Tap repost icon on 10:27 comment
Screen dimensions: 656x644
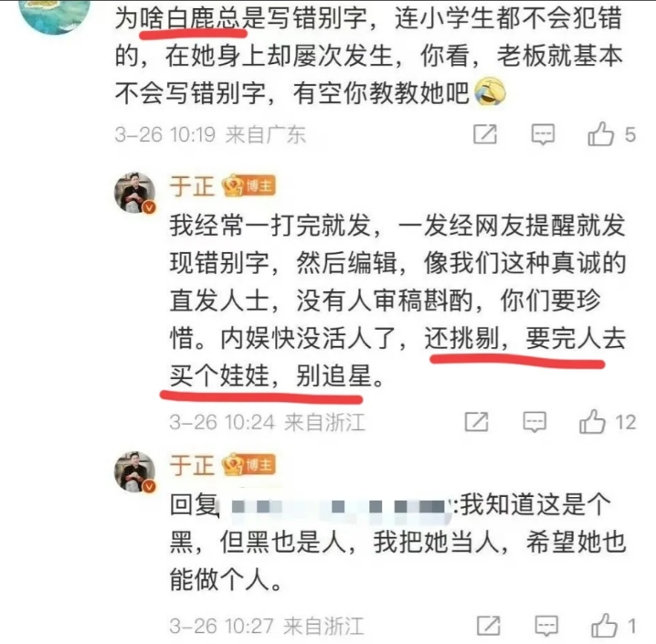tap(489, 626)
